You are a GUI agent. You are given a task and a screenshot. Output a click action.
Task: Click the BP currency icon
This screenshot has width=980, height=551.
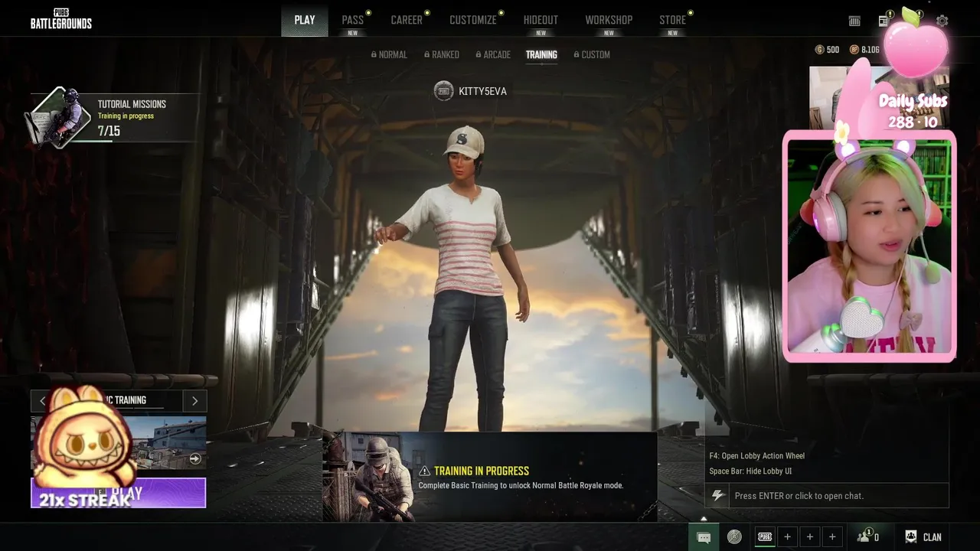click(x=854, y=50)
